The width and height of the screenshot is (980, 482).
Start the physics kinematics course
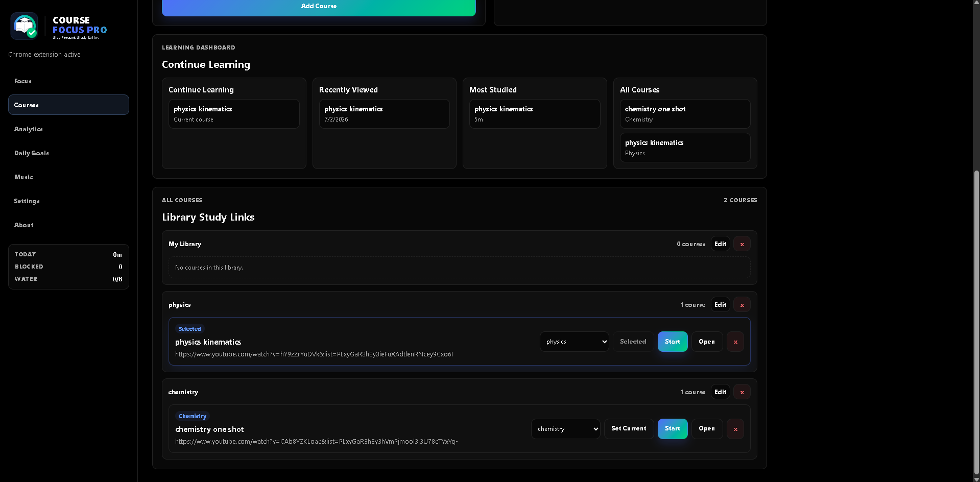[673, 342]
